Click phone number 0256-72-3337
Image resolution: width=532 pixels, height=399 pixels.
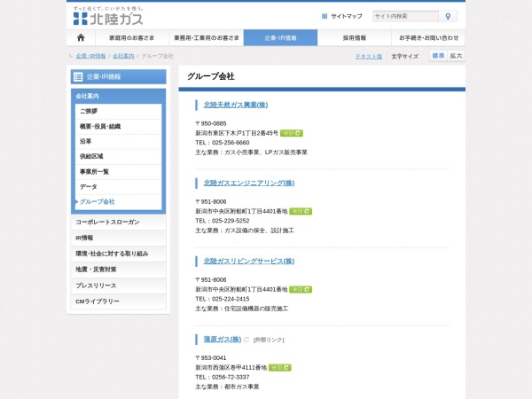click(x=231, y=377)
